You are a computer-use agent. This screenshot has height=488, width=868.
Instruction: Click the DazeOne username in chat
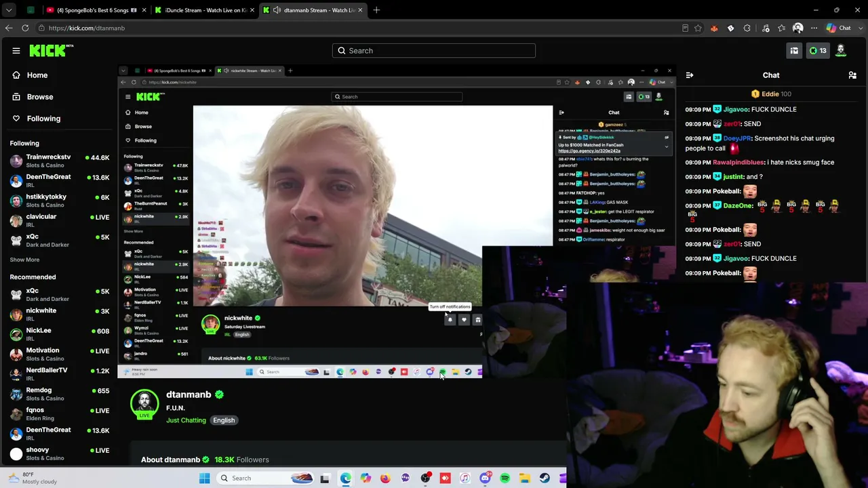(738, 205)
